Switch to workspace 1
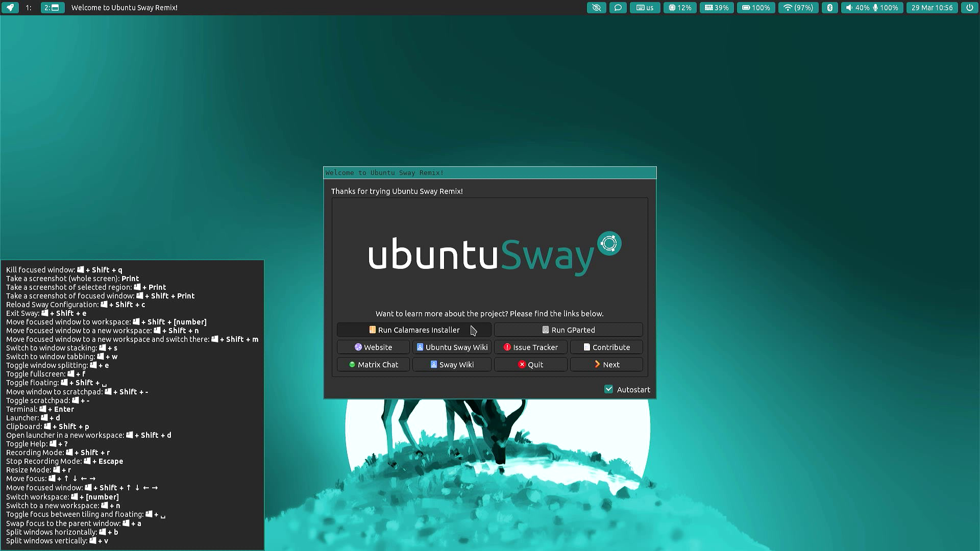This screenshot has width=980, height=551. 29,8
